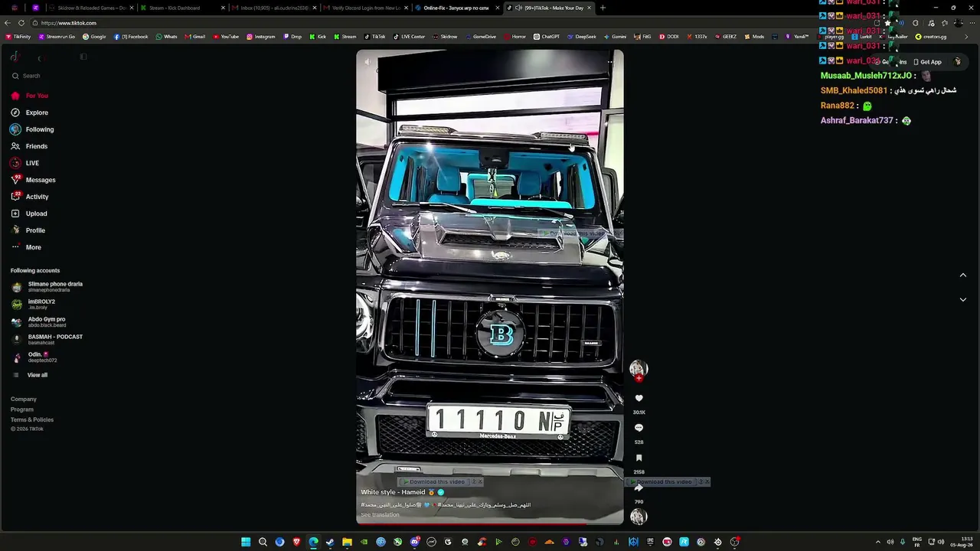Open Slimane phone draria account
980x551 pixels.
pyautogui.click(x=47, y=287)
